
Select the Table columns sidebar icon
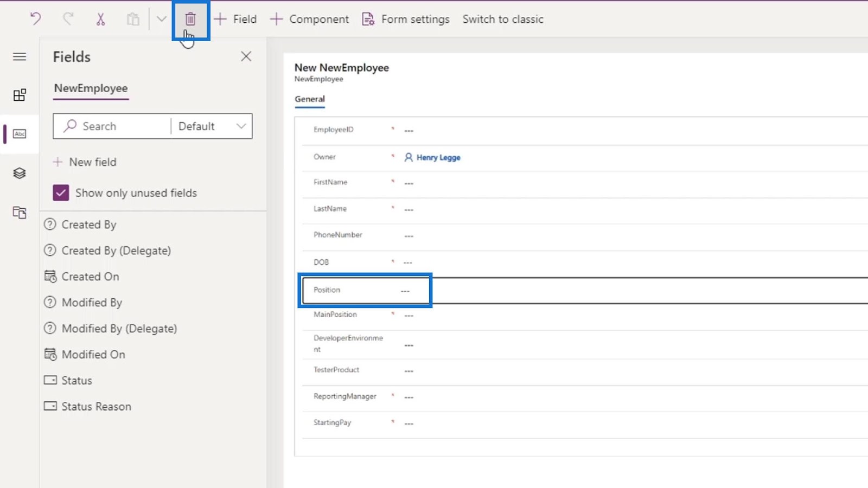(x=20, y=134)
